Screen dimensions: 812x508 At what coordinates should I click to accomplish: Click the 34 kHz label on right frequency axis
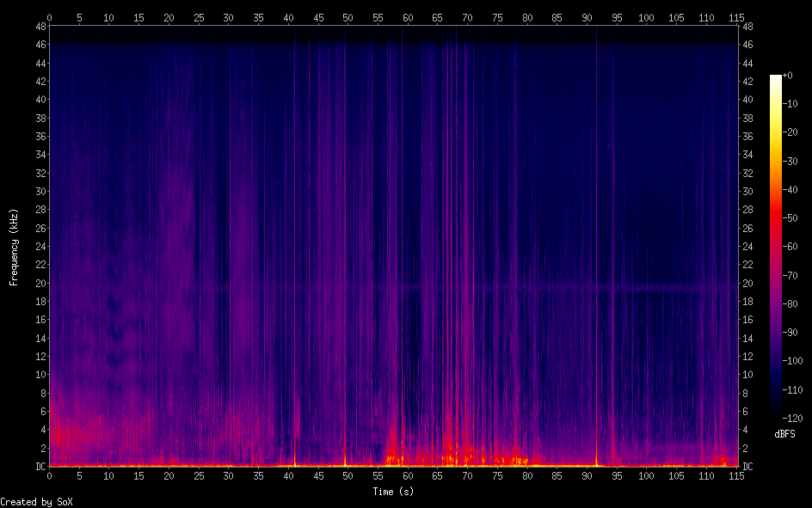click(747, 155)
